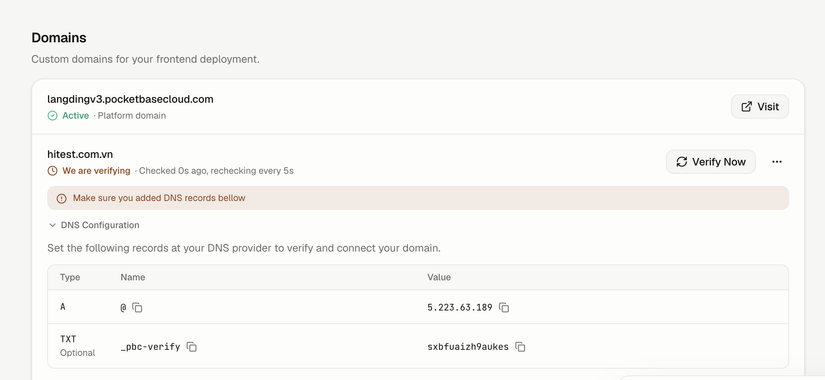Screen dimensions: 825x380
Task: Copy the sxbfuaizh9aukes TXT value
Action: [520, 347]
